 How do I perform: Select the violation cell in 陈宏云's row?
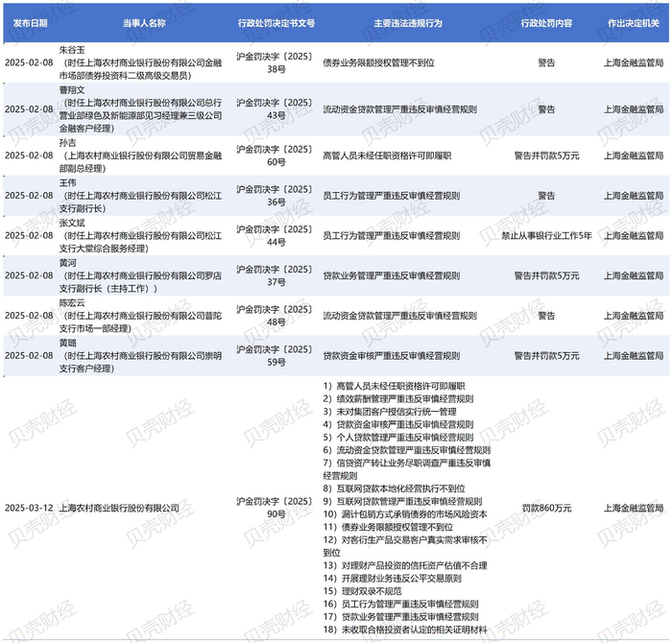pos(400,316)
